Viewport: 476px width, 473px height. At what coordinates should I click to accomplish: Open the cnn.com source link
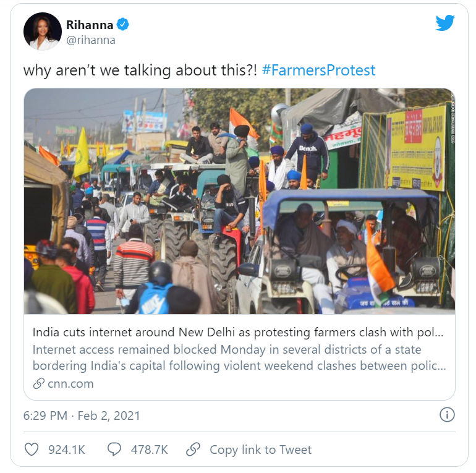[x=70, y=384]
